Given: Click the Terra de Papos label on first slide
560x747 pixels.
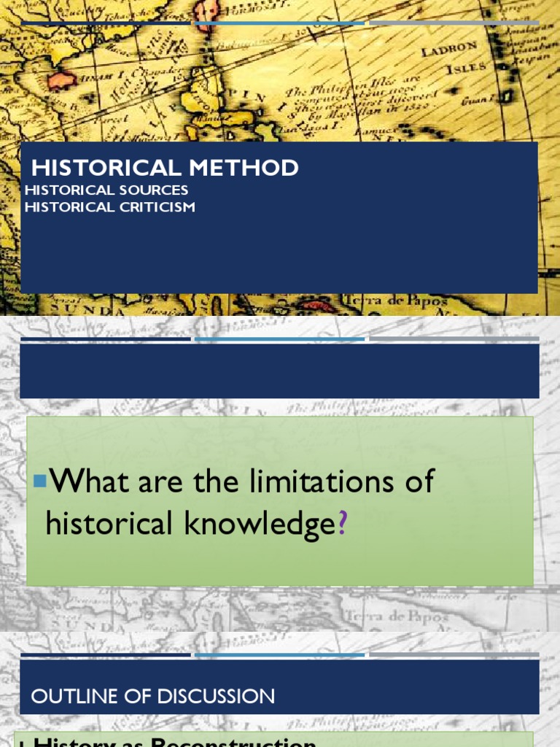Looking at the screenshot, I should click(x=394, y=301).
